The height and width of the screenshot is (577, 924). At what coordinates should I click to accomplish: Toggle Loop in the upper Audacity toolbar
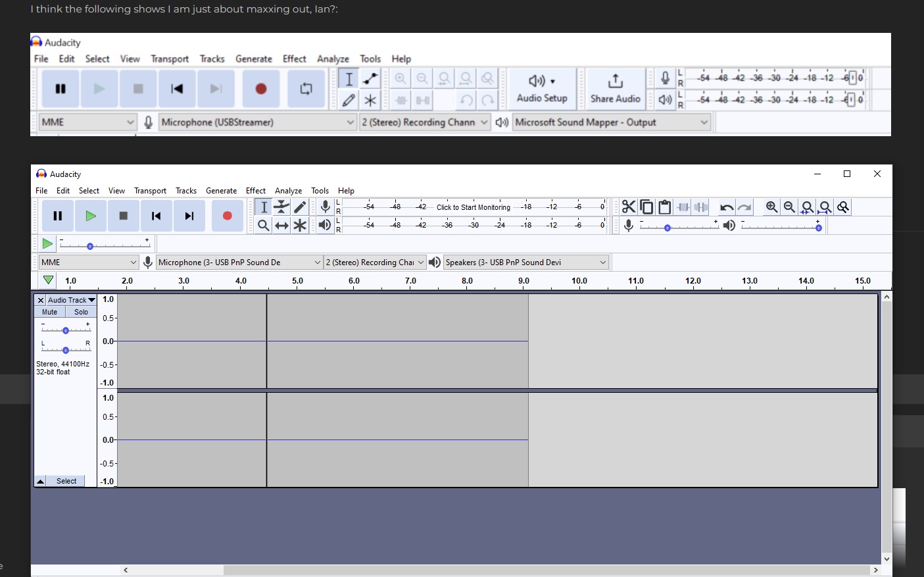point(306,89)
